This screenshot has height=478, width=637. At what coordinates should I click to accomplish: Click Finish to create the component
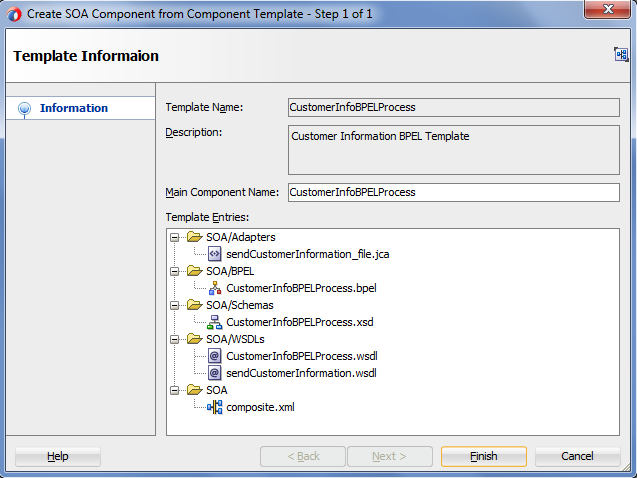484,456
